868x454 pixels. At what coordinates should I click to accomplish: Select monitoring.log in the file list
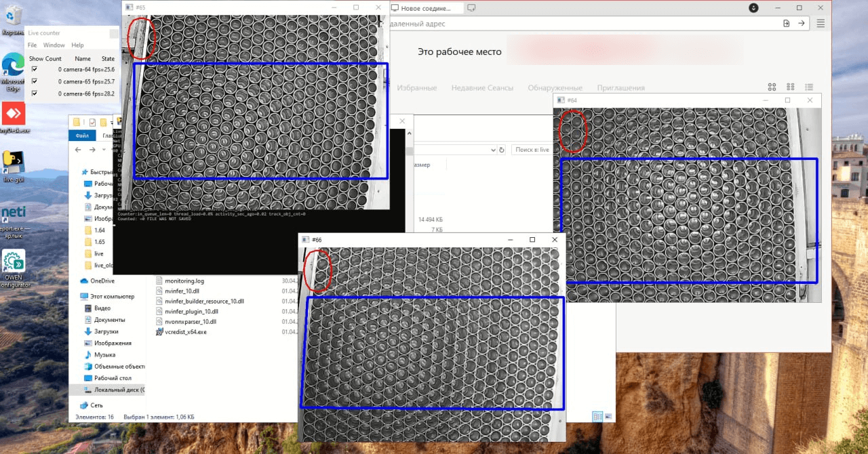pyautogui.click(x=184, y=281)
